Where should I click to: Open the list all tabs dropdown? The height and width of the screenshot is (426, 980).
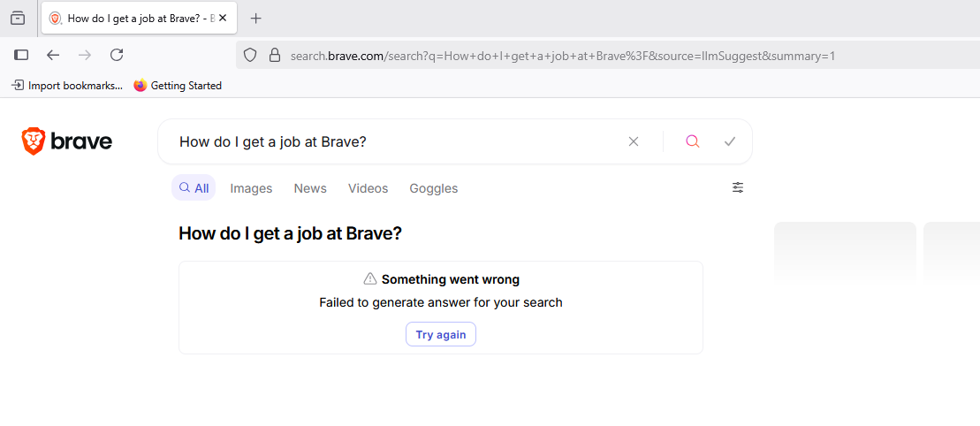point(18,18)
